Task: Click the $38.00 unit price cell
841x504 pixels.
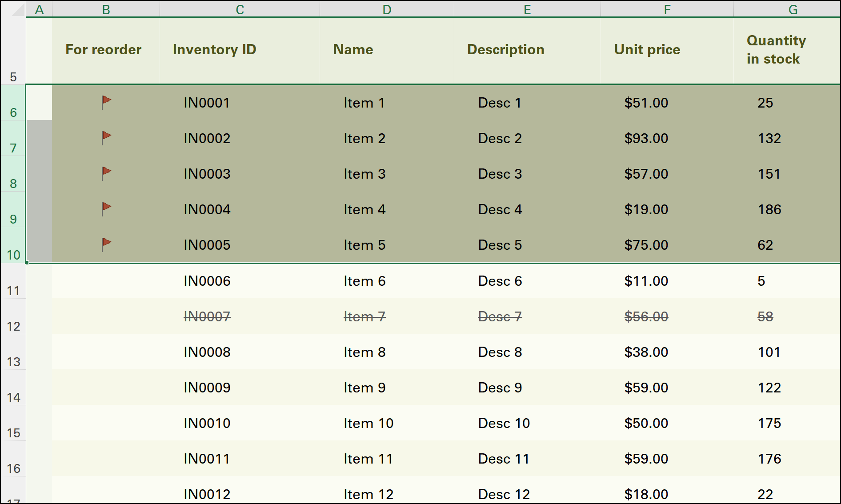Action: click(x=646, y=352)
